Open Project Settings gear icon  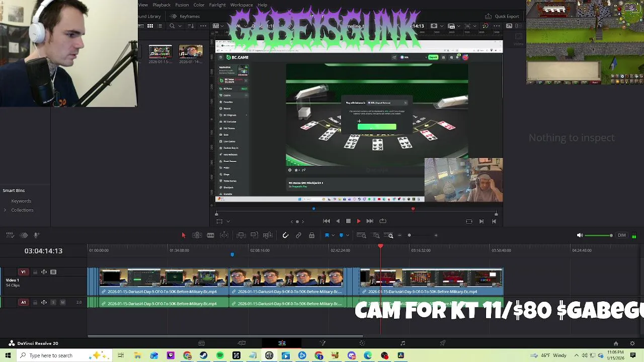[x=632, y=343]
